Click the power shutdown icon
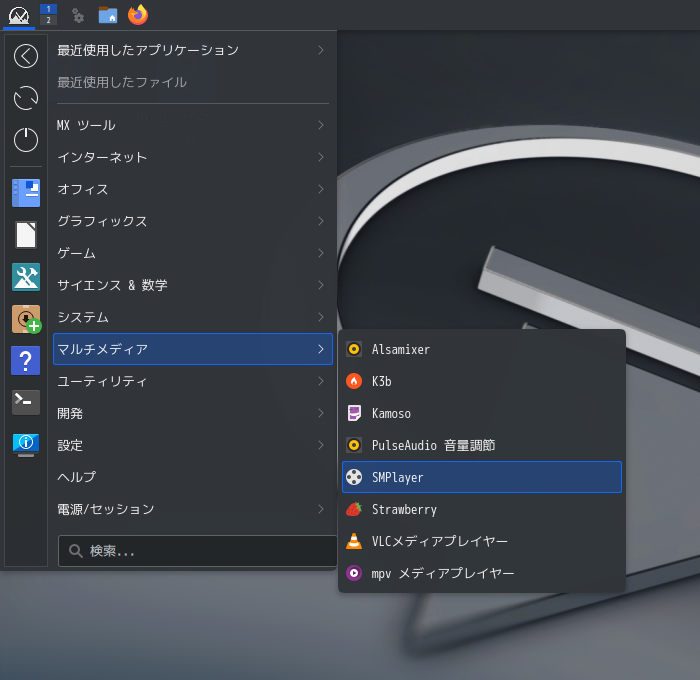700x680 pixels. tap(26, 140)
